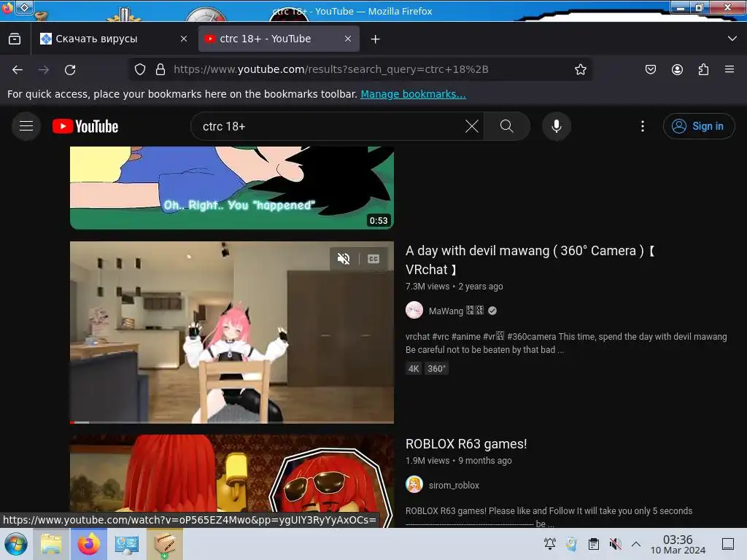Select Firefox in the taskbar

pyautogui.click(x=89, y=544)
